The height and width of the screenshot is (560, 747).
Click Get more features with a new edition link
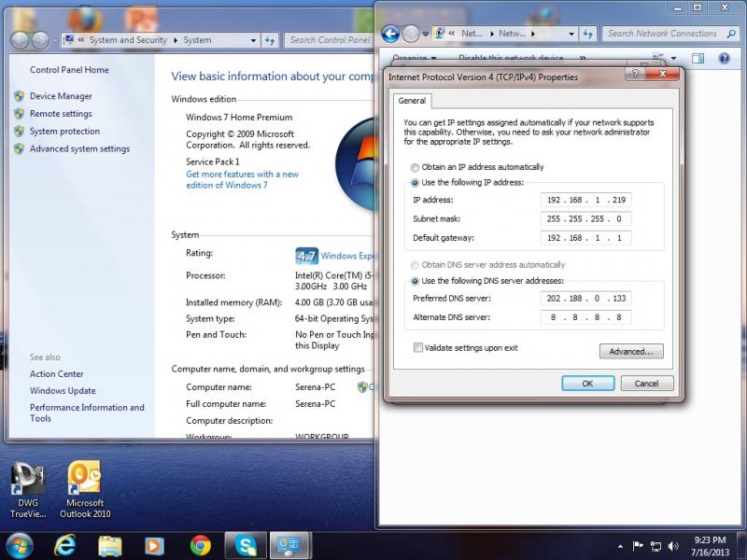tap(242, 180)
